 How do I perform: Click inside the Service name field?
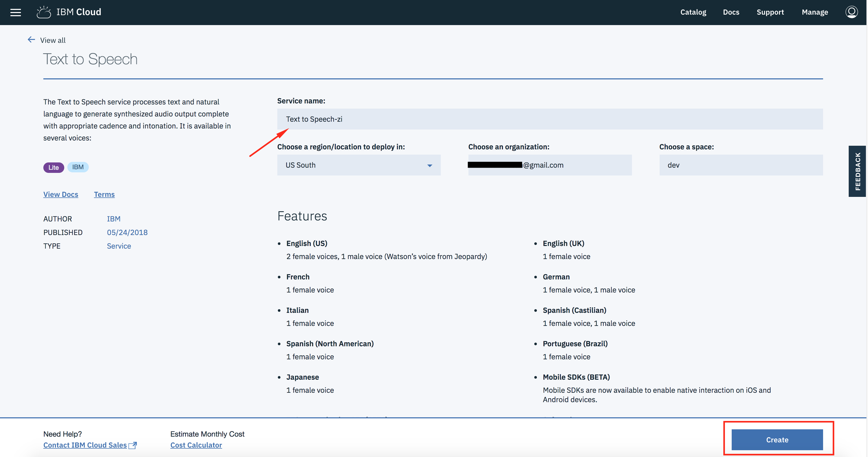(x=550, y=119)
